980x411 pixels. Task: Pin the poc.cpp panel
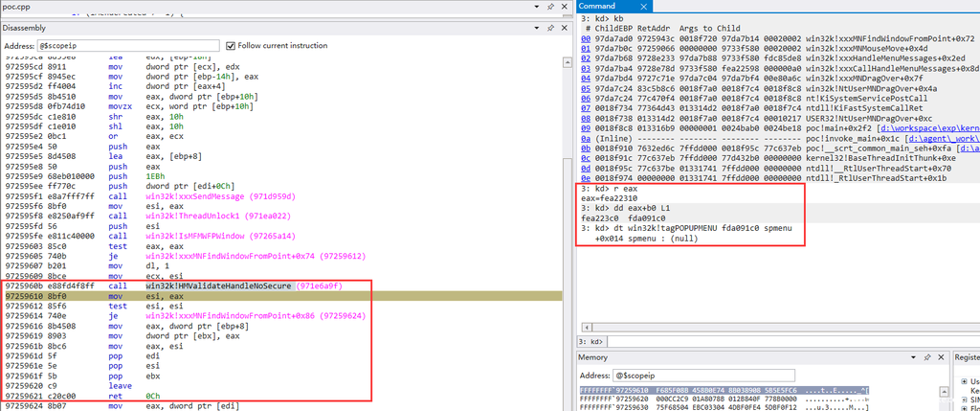(x=548, y=8)
